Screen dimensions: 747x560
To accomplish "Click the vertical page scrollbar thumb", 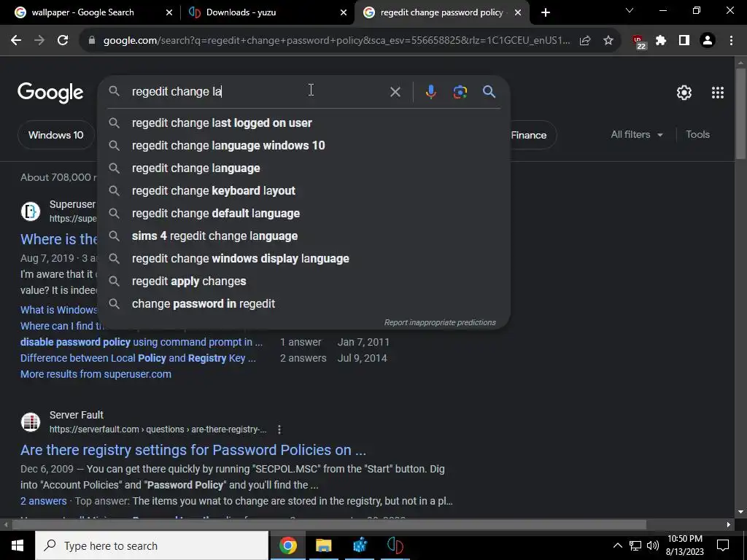I will 740,113.
